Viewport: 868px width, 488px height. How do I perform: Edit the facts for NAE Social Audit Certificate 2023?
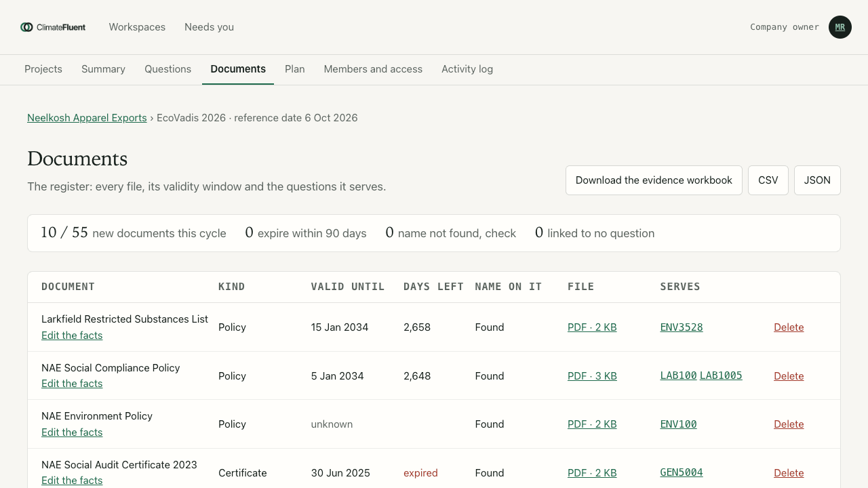(x=72, y=481)
